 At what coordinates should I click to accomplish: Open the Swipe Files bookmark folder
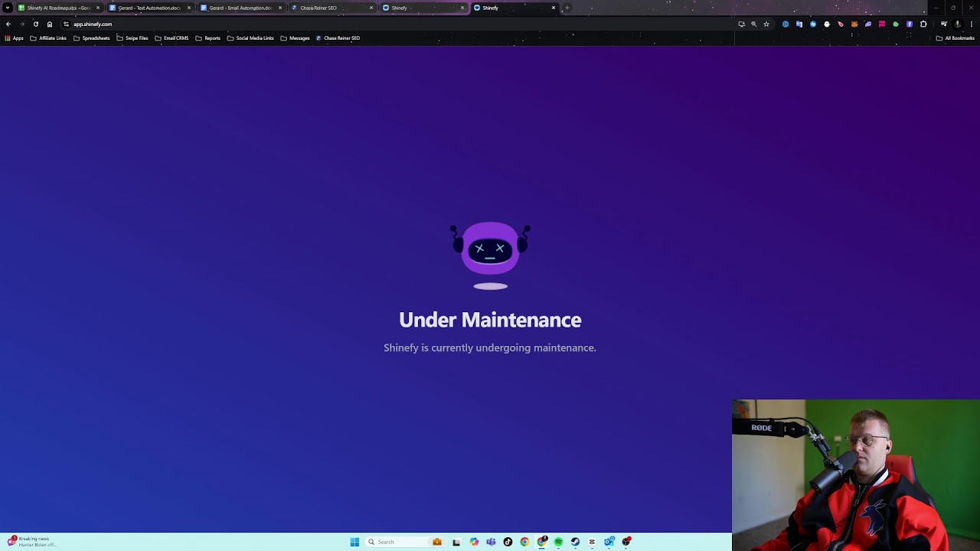[132, 38]
